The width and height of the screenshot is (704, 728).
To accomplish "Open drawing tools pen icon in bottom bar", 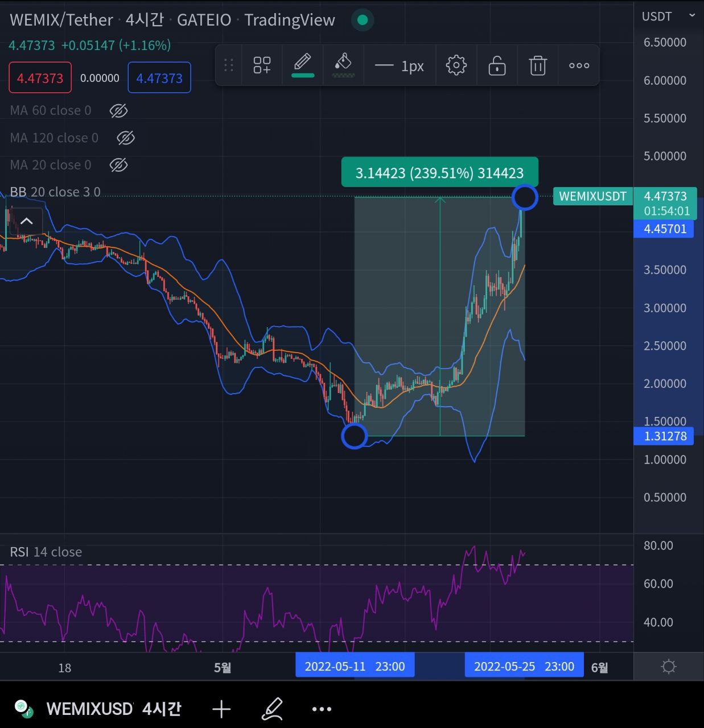I will (272, 709).
